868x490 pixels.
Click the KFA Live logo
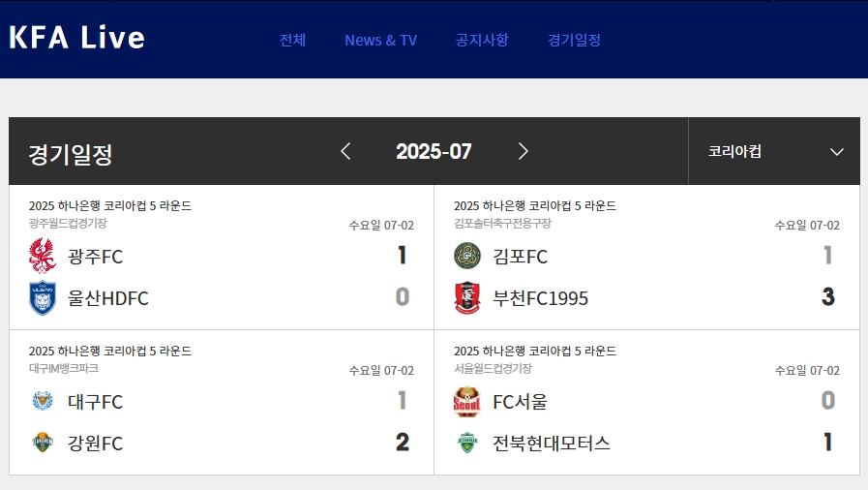[76, 38]
